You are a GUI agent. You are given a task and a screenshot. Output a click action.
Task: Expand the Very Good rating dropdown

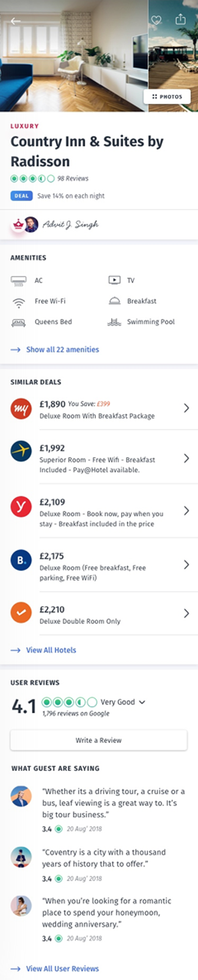tap(142, 702)
